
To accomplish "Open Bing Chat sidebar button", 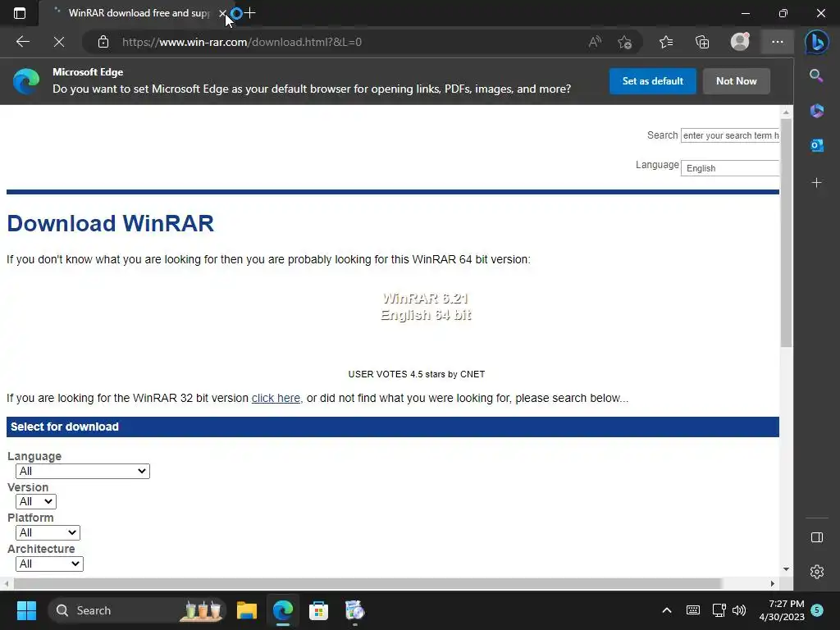I will (816, 42).
